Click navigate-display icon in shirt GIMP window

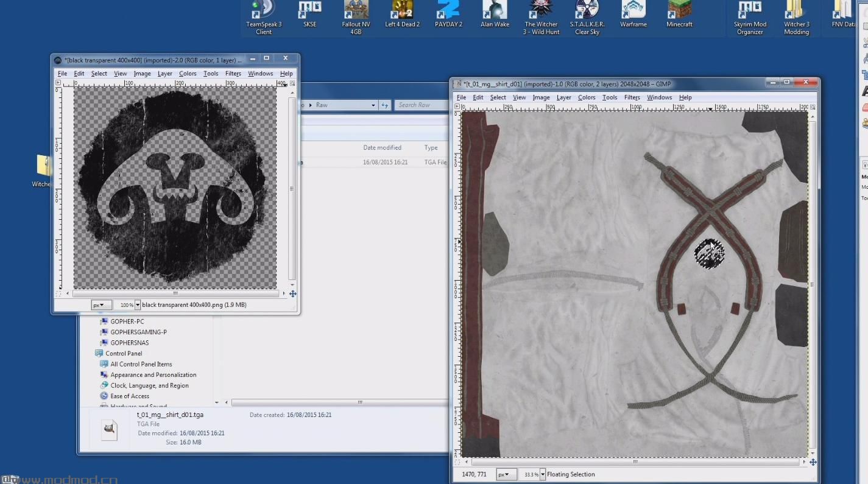(813, 462)
